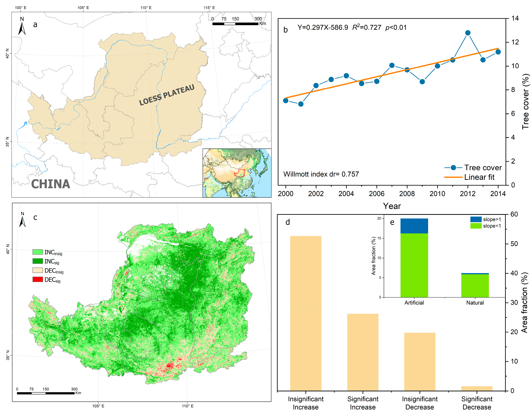The width and height of the screenshot is (532, 412).
Task: Click the north arrow in map a
Action: coord(22,26)
